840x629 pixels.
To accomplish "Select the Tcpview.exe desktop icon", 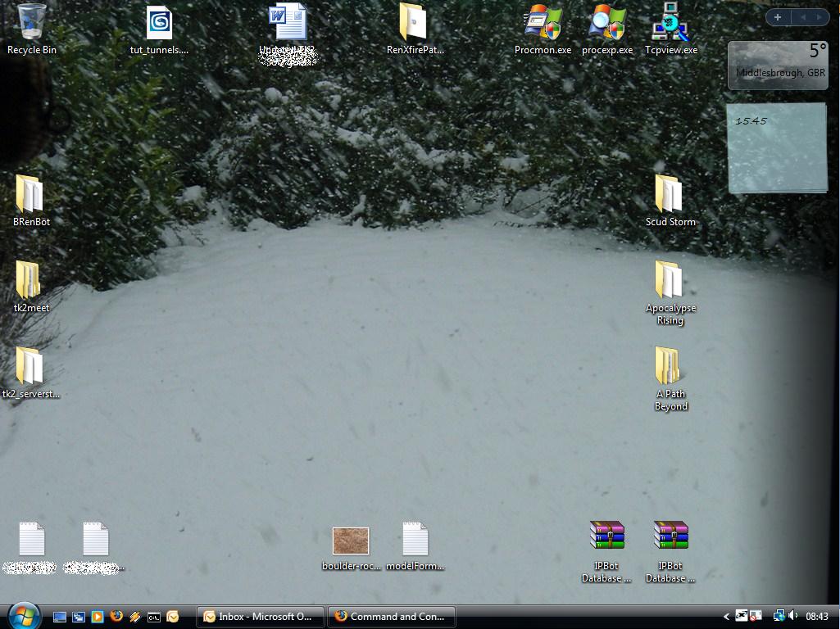I will coord(670,23).
